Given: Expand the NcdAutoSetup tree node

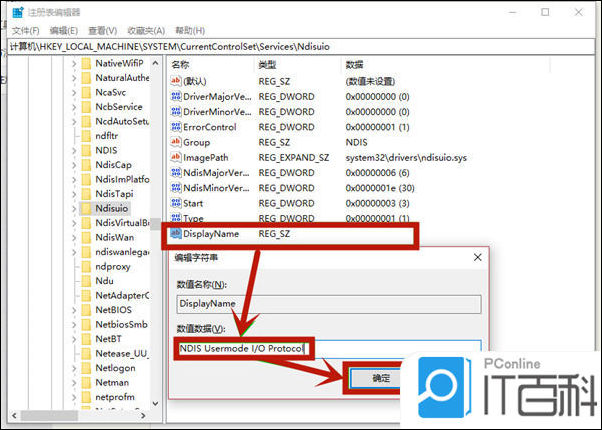Looking at the screenshot, I should click(74, 121).
